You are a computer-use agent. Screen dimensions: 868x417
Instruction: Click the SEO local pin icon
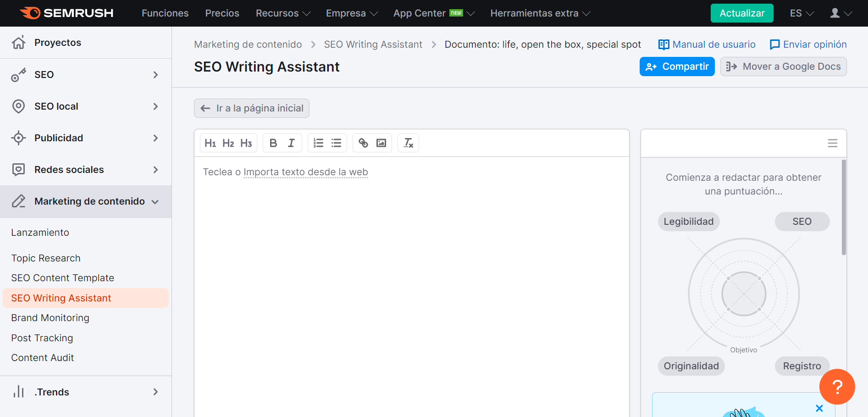pyautogui.click(x=18, y=106)
